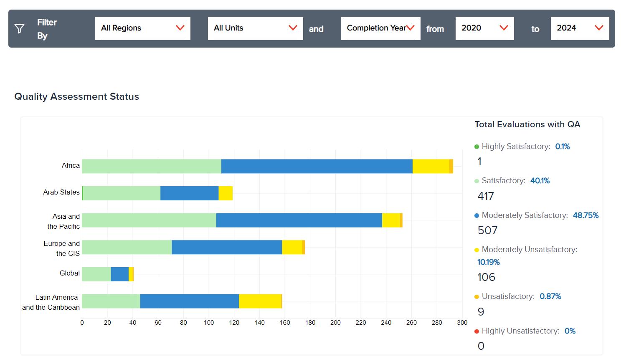Screen dimensions: 621x364
Task: Click Latin America and the Caribbean axis label
Action: pyautogui.click(x=51, y=302)
